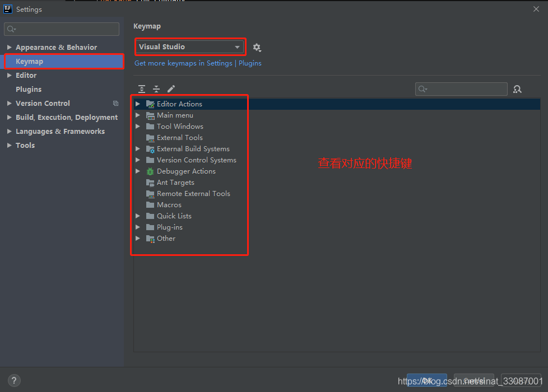Expand the Debugger Actions node
Screen dimensions: 548x392
click(138, 171)
